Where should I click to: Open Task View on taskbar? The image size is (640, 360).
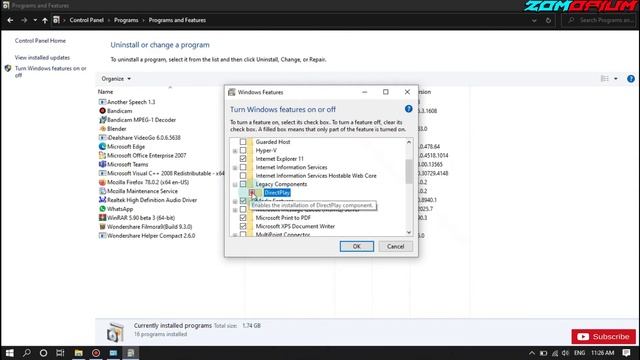point(60,353)
